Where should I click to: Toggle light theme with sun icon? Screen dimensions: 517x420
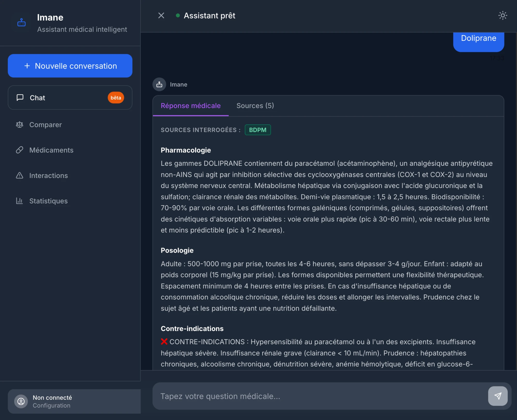(x=503, y=16)
